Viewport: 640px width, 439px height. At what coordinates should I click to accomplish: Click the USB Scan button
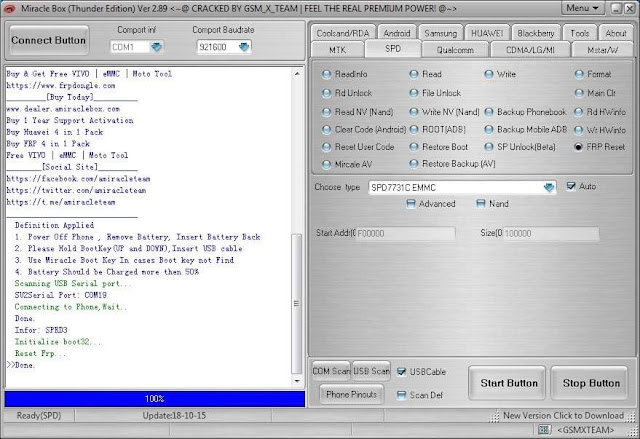click(x=371, y=371)
